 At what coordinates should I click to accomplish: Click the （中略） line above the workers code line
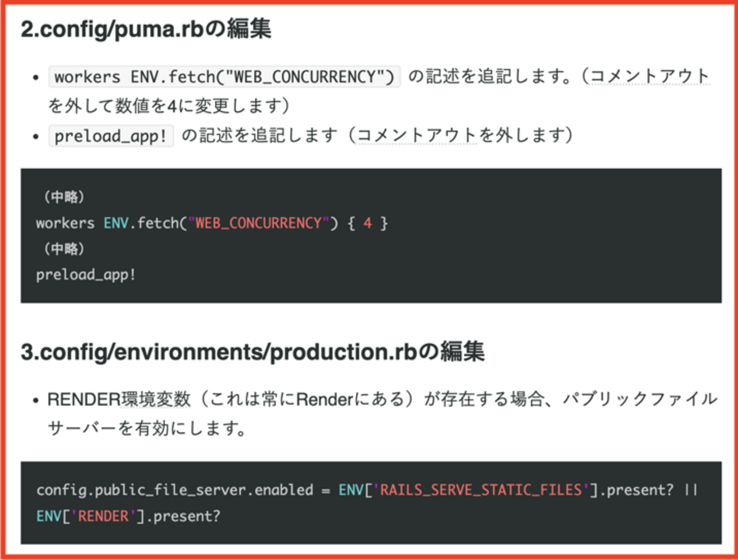(64, 197)
